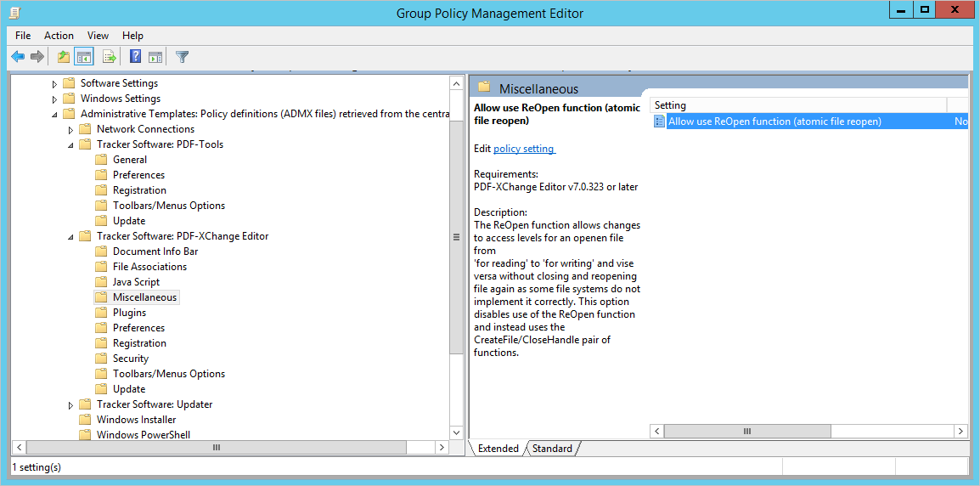The width and height of the screenshot is (980, 486).
Task: Click the Document Info Bar folder icon
Action: coord(101,251)
